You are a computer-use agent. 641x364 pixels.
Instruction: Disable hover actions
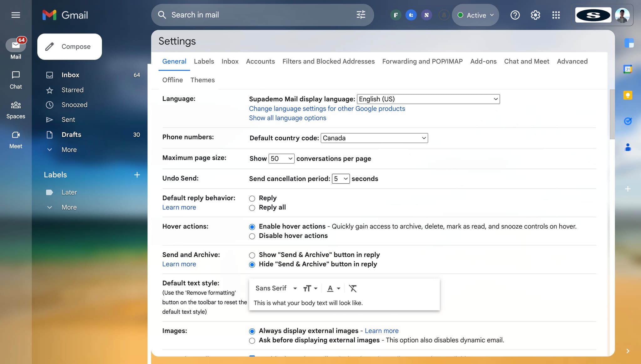[252, 236]
